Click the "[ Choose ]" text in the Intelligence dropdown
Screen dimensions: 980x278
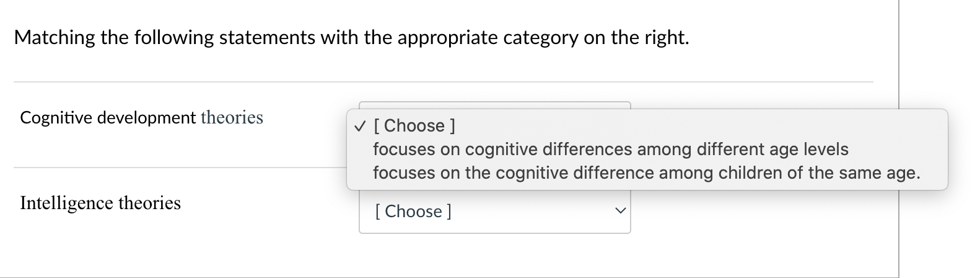pyautogui.click(x=413, y=212)
